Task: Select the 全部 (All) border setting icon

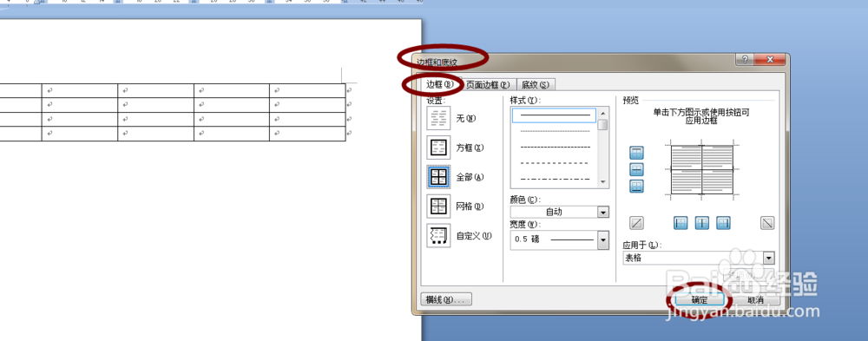Action: click(x=438, y=177)
